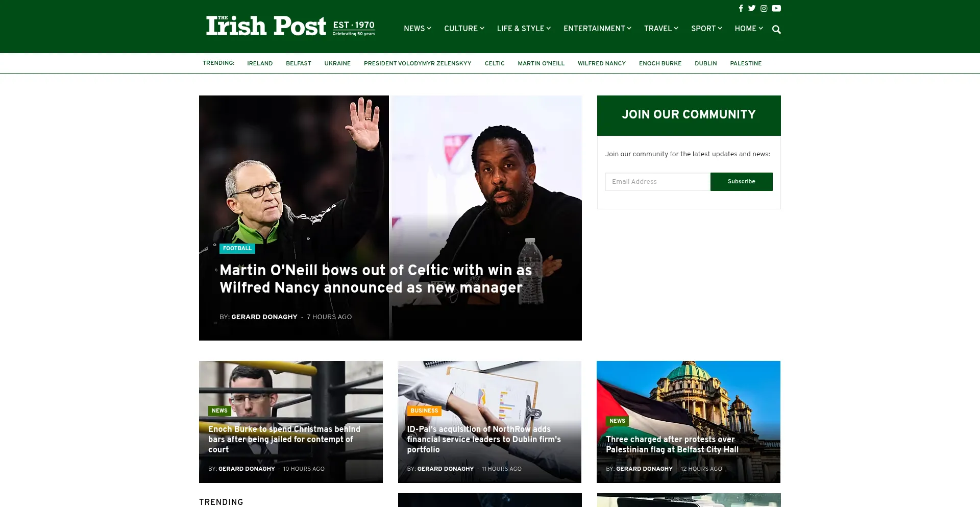Click the Business category tag

424,411
